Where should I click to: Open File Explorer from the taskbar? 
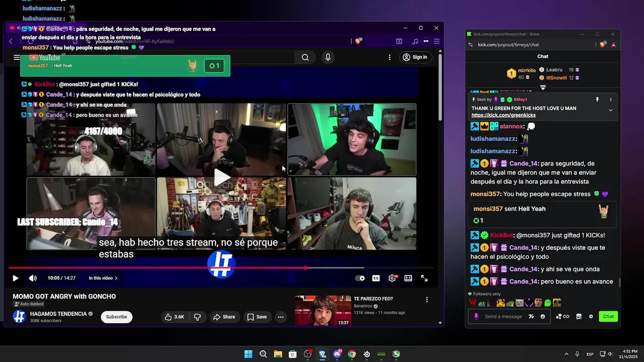(x=278, y=354)
